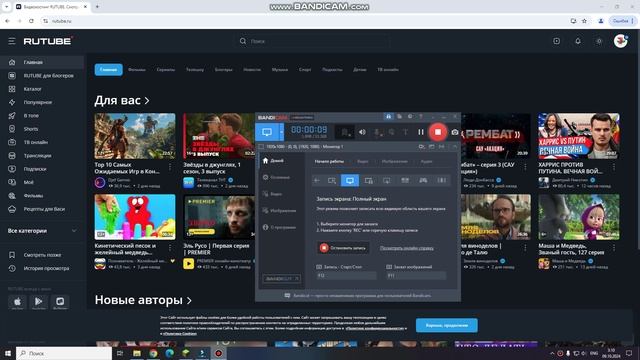640x360 pixels.
Task: Accept cookies with Хорошо, продолжим button
Action: click(x=447, y=325)
